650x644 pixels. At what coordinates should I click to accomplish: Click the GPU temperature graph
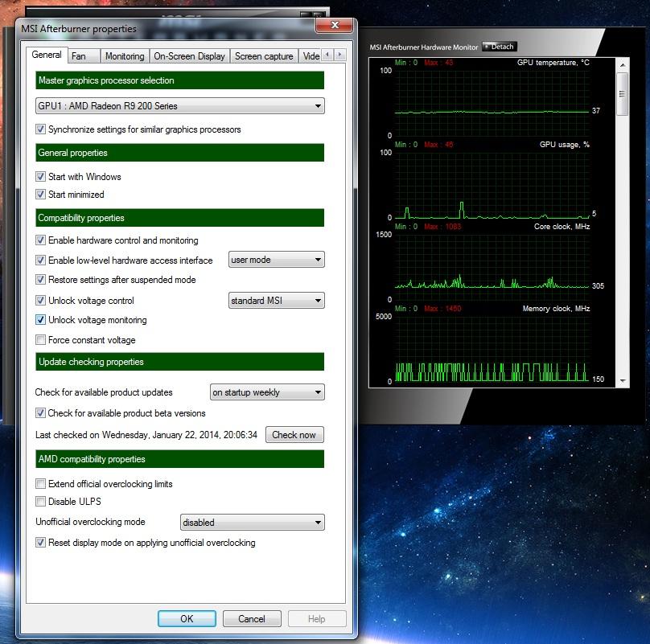tap(492, 103)
